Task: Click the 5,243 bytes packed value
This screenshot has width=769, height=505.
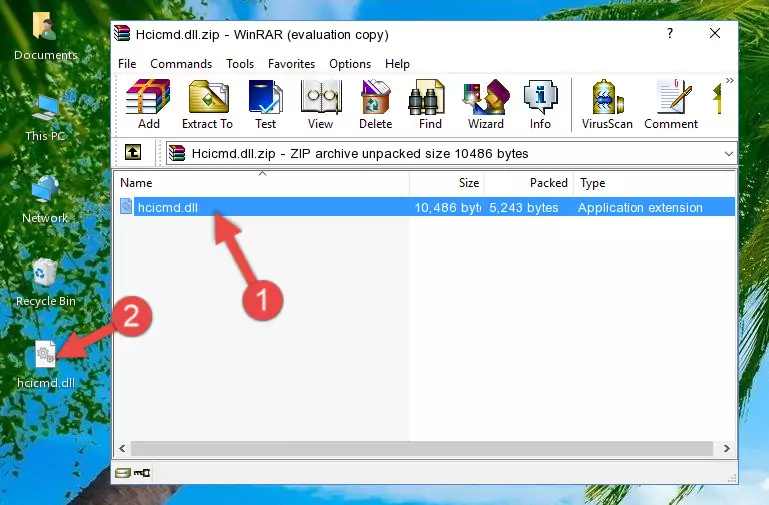Action: click(523, 207)
